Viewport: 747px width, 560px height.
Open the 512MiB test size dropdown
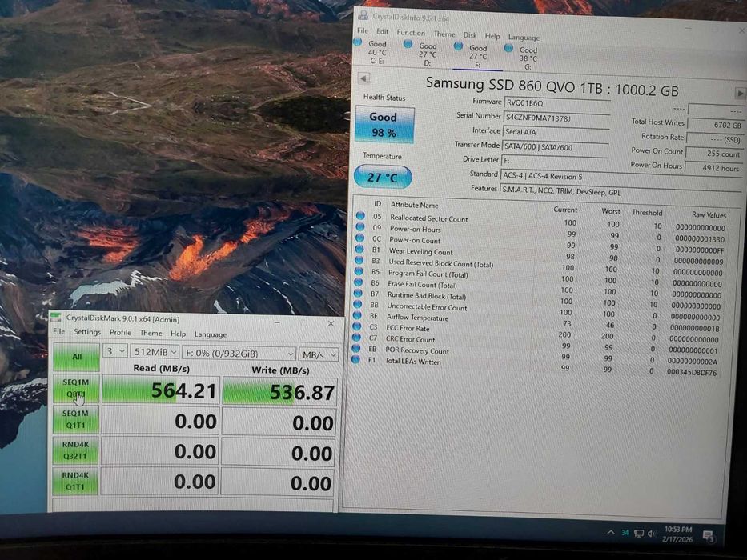pos(155,352)
